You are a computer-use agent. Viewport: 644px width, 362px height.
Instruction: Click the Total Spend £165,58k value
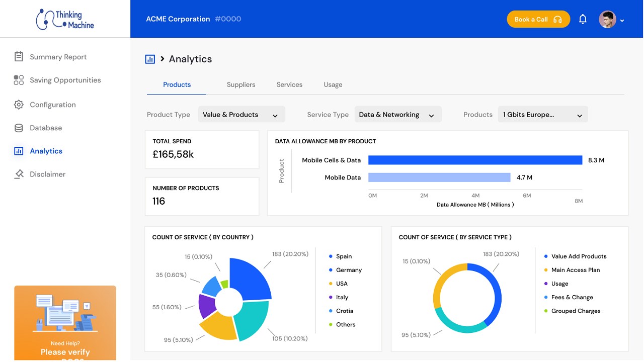pyautogui.click(x=173, y=154)
